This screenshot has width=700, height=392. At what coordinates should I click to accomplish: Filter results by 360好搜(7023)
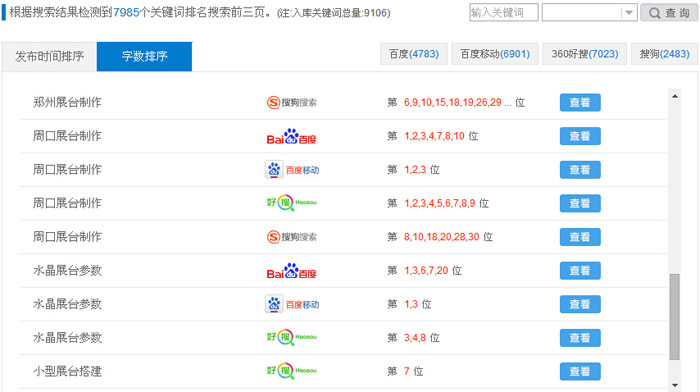pos(585,54)
